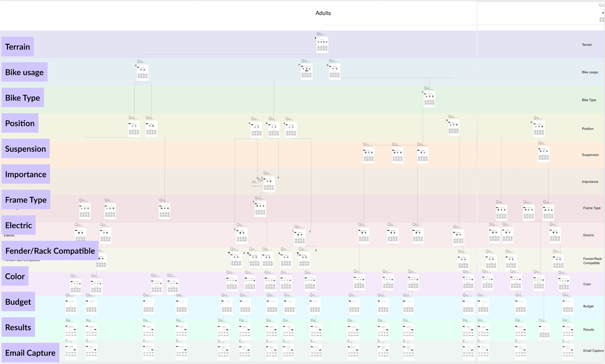Select the Bike Type question node
Image resolution: width=605 pixels, height=364 pixels.
click(429, 98)
